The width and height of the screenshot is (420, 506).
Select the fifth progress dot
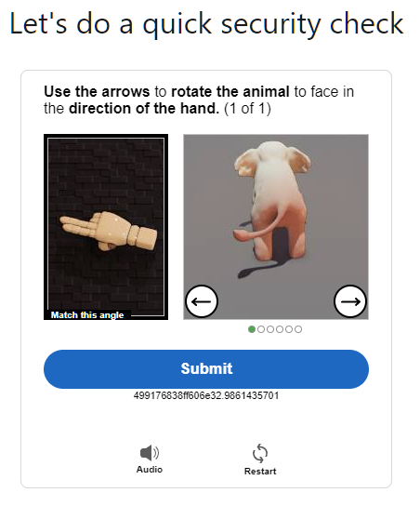(x=289, y=329)
